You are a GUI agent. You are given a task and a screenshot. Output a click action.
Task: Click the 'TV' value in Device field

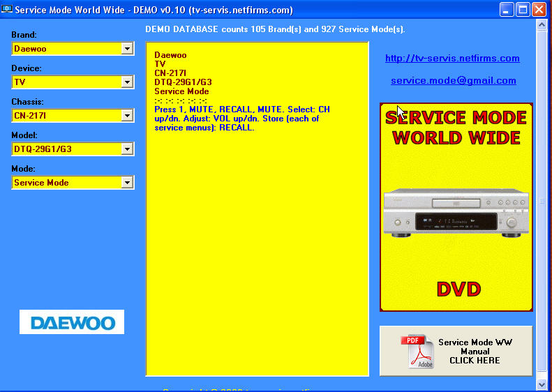point(20,82)
